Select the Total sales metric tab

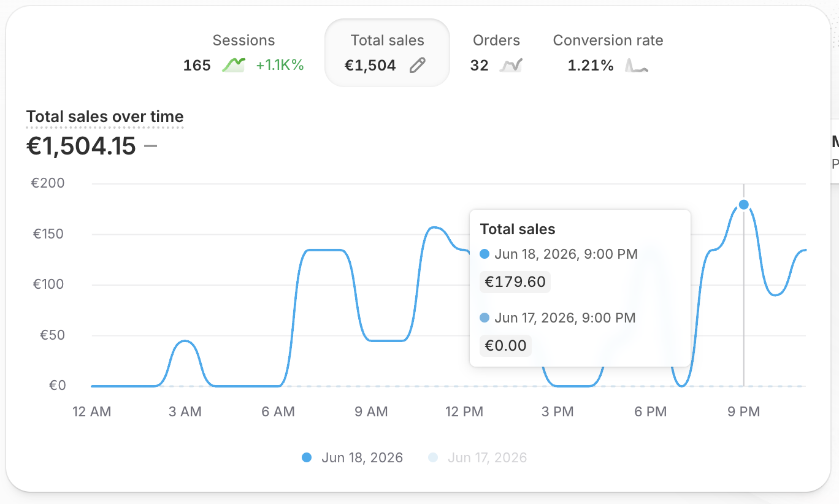[387, 53]
